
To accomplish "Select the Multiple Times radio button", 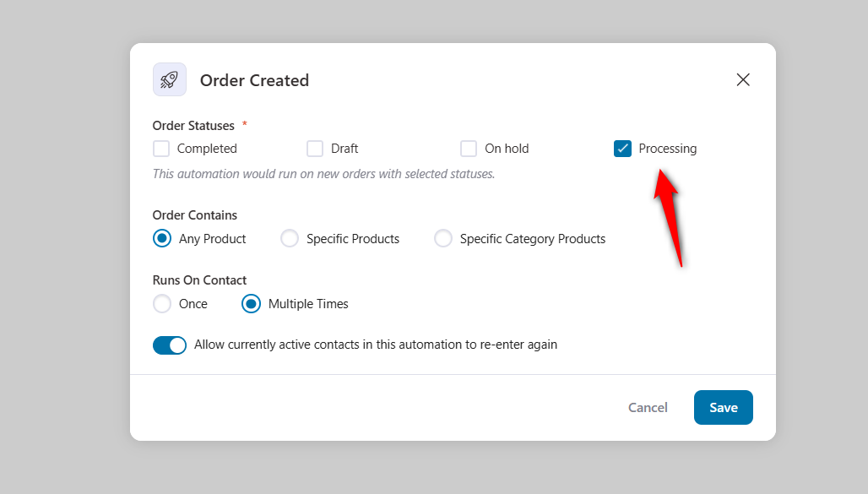I will tap(251, 303).
